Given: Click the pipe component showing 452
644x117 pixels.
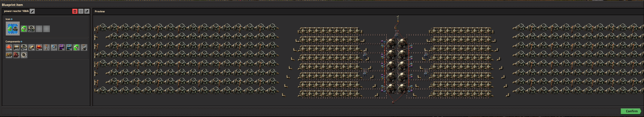Looking at the screenshot, I should [x=16, y=48].
